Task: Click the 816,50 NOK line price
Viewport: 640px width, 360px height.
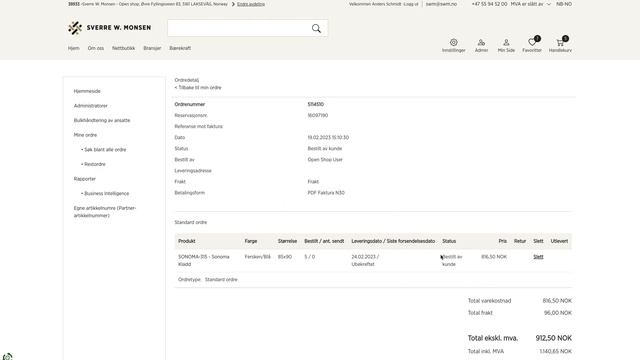Action: pos(494,257)
